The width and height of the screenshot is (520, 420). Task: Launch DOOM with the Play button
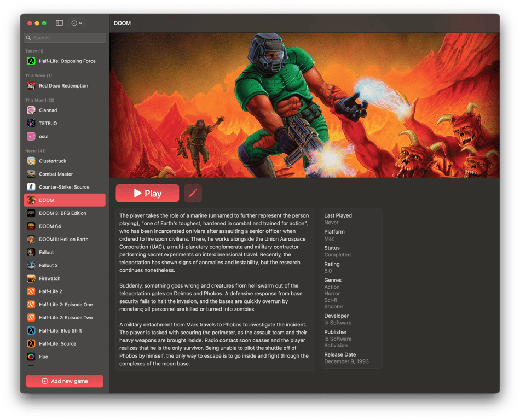[x=148, y=193]
